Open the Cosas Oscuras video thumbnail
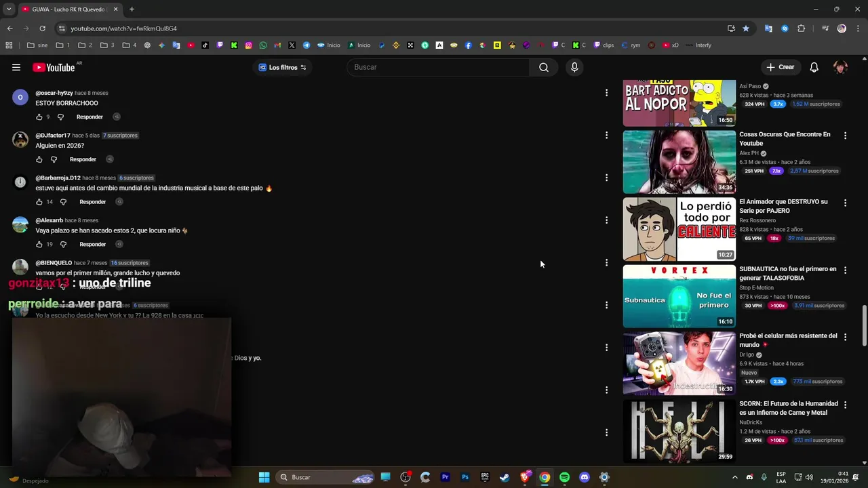 pyautogui.click(x=679, y=162)
